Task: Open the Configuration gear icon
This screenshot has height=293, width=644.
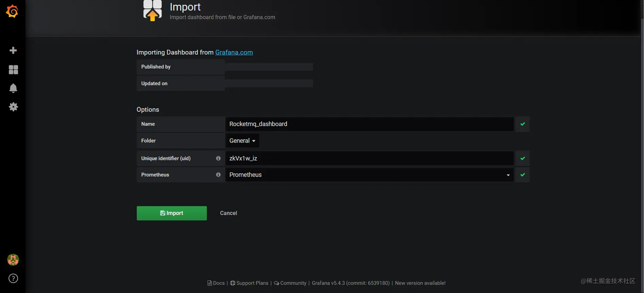Action: point(13,107)
